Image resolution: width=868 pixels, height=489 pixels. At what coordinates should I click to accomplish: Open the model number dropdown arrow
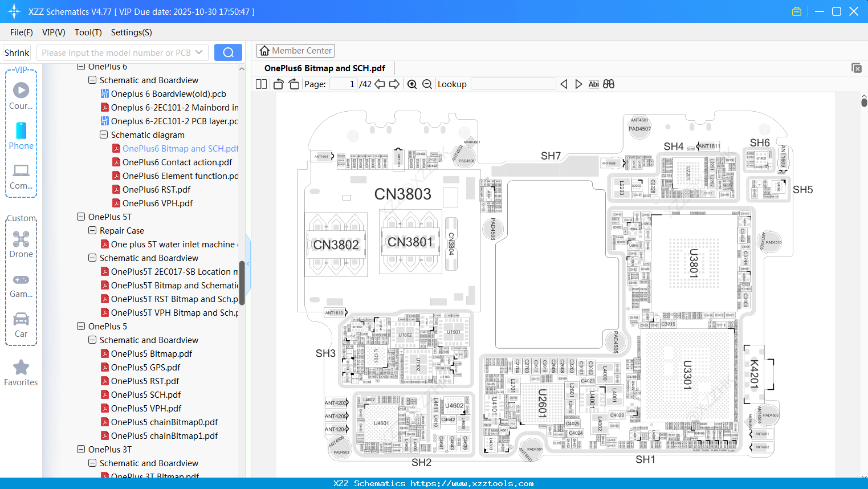pos(199,52)
